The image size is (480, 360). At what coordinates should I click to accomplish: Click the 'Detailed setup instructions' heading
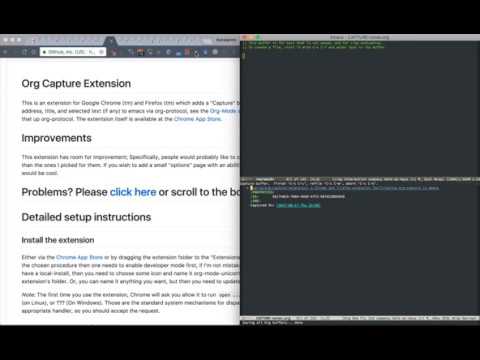pos(86,217)
